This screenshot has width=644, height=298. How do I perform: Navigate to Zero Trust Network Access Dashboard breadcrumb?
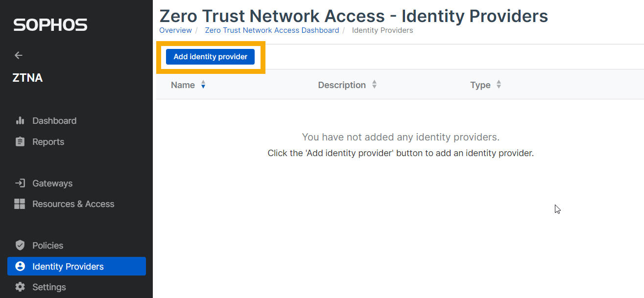(x=272, y=30)
